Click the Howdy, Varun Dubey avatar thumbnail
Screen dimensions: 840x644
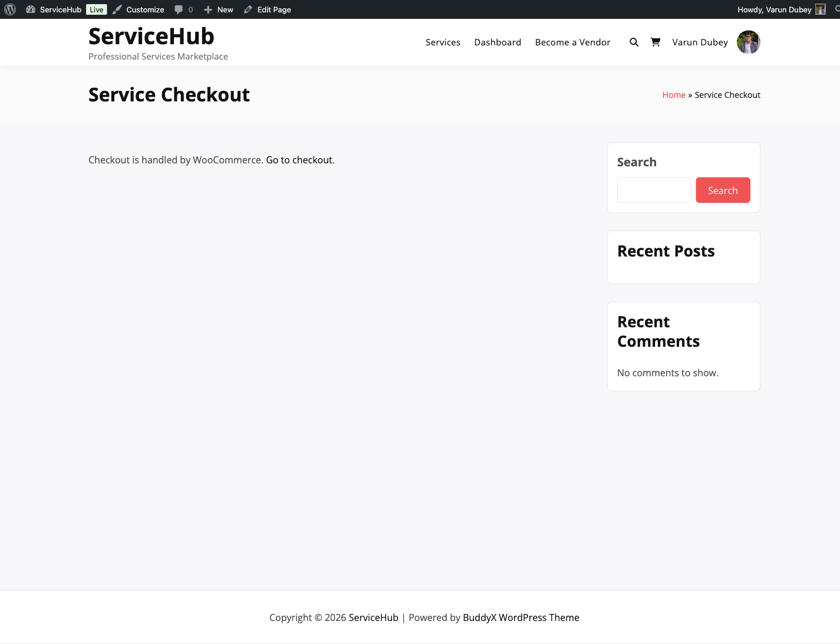(820, 9)
